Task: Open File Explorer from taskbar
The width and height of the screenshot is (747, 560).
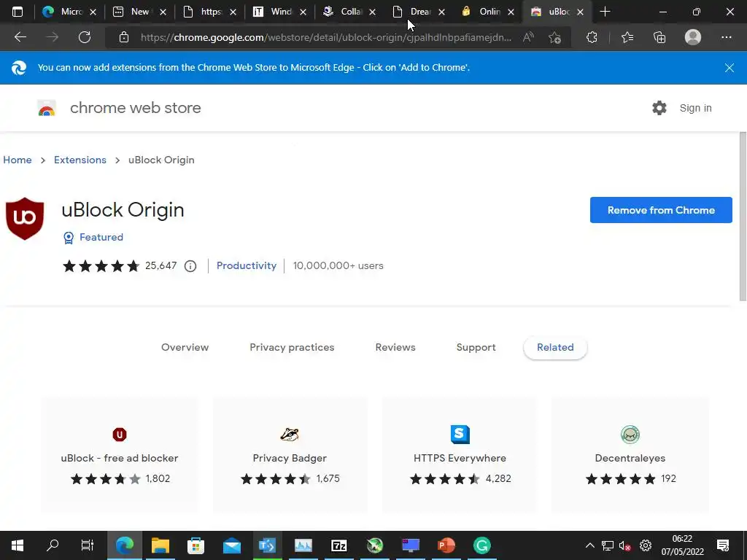Action: (x=160, y=545)
